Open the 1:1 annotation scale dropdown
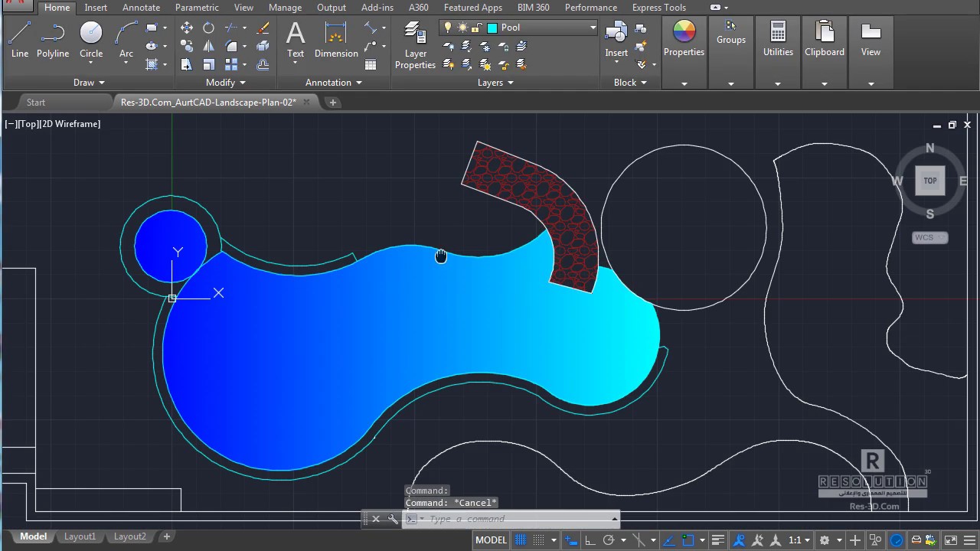 (x=799, y=540)
